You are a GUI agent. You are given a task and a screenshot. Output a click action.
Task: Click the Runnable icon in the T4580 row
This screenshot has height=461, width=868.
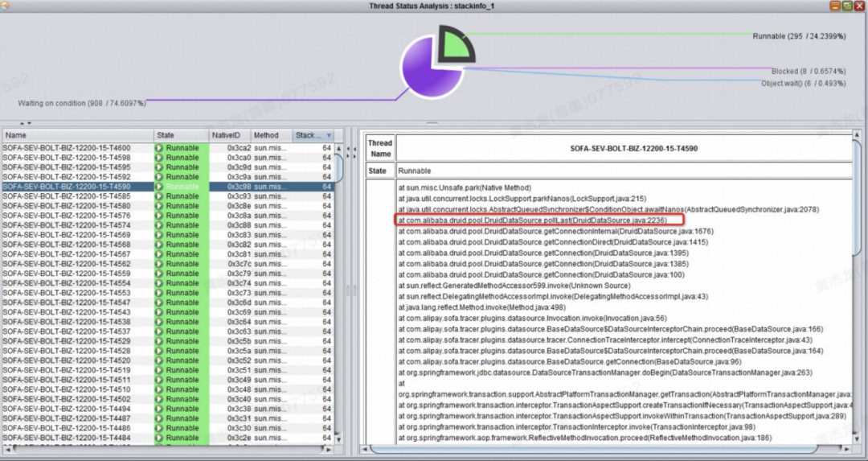159,206
